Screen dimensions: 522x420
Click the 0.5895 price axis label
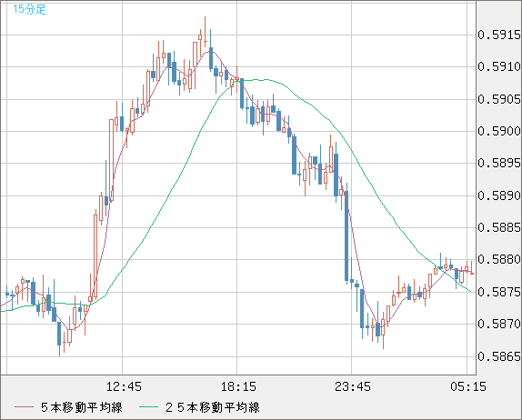point(499,163)
